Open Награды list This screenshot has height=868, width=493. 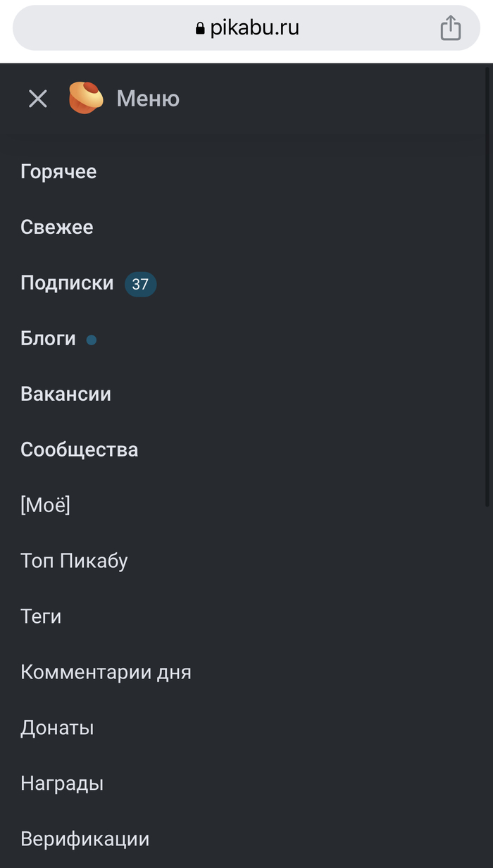62,784
